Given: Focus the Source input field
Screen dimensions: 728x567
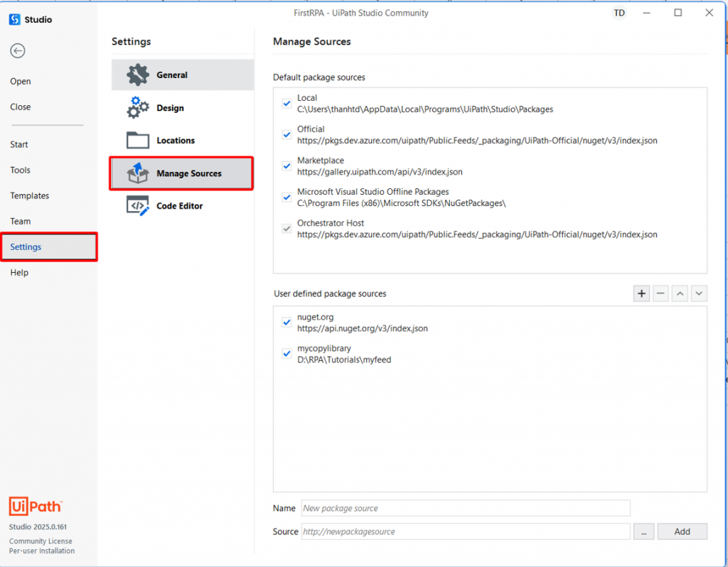Looking at the screenshot, I should 466,531.
